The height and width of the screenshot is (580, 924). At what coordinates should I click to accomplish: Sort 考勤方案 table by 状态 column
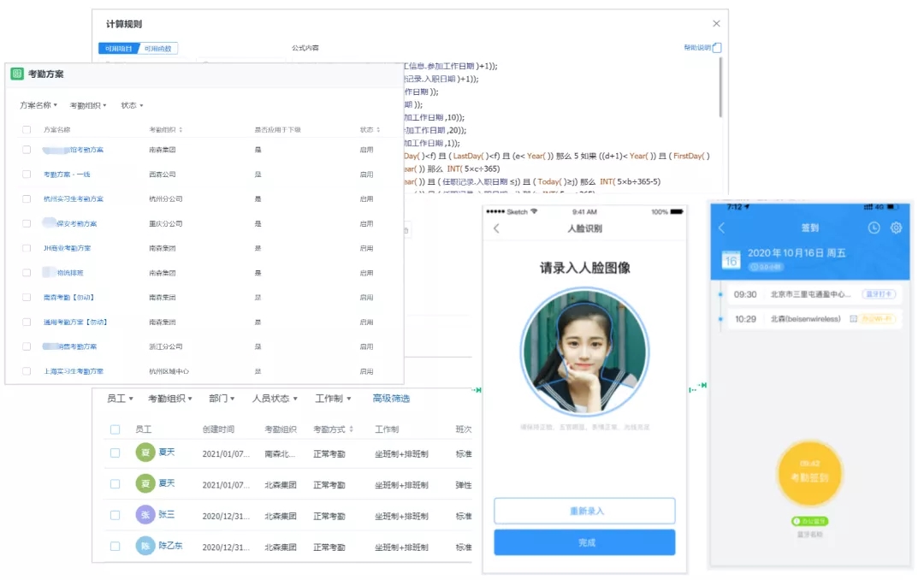(x=378, y=130)
